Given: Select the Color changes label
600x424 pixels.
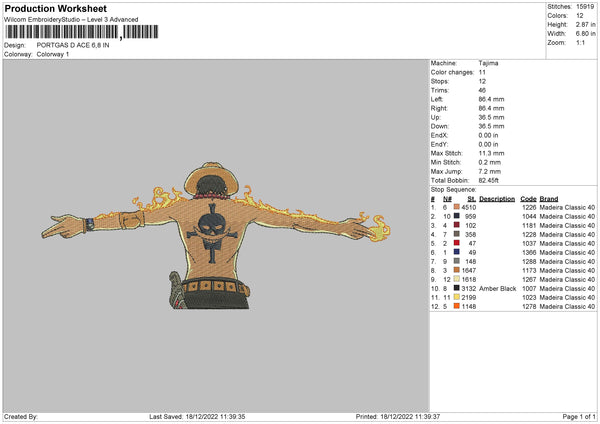Looking at the screenshot, I should point(452,72).
